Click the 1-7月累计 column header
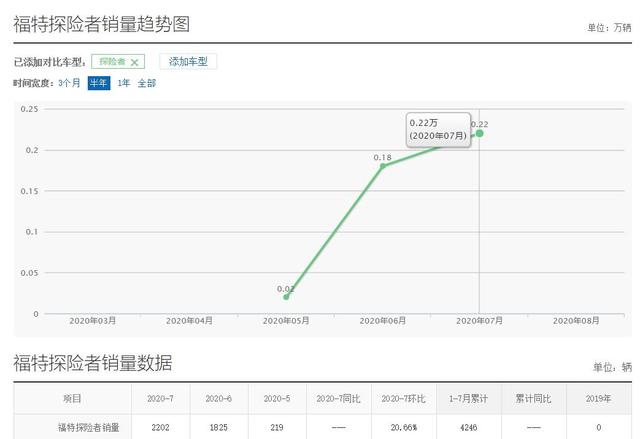 coord(469,399)
